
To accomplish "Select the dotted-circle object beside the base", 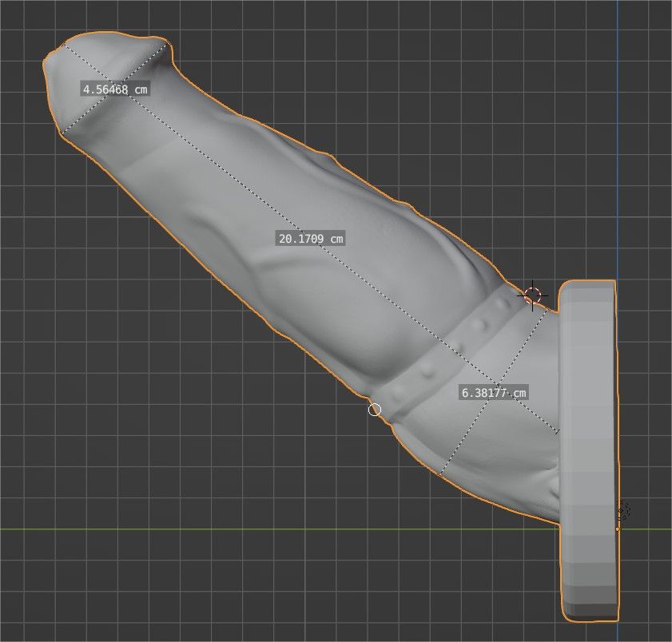I will pyautogui.click(x=623, y=510).
